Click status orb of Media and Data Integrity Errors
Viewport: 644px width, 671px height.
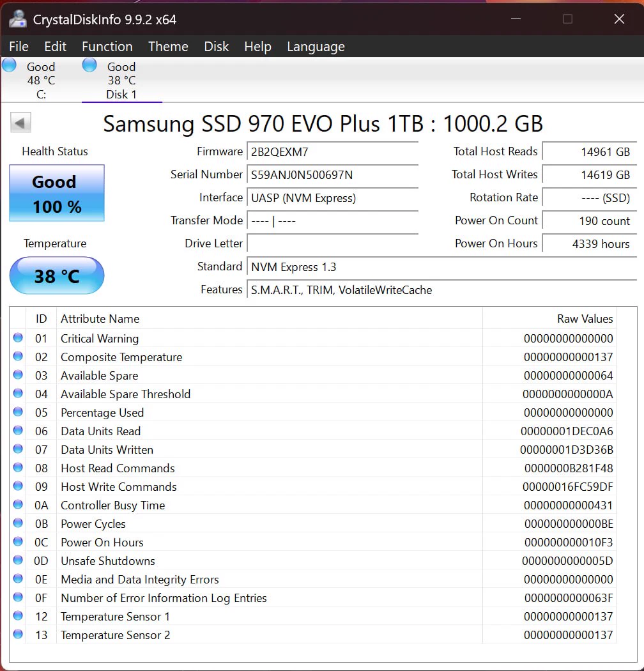tap(18, 578)
